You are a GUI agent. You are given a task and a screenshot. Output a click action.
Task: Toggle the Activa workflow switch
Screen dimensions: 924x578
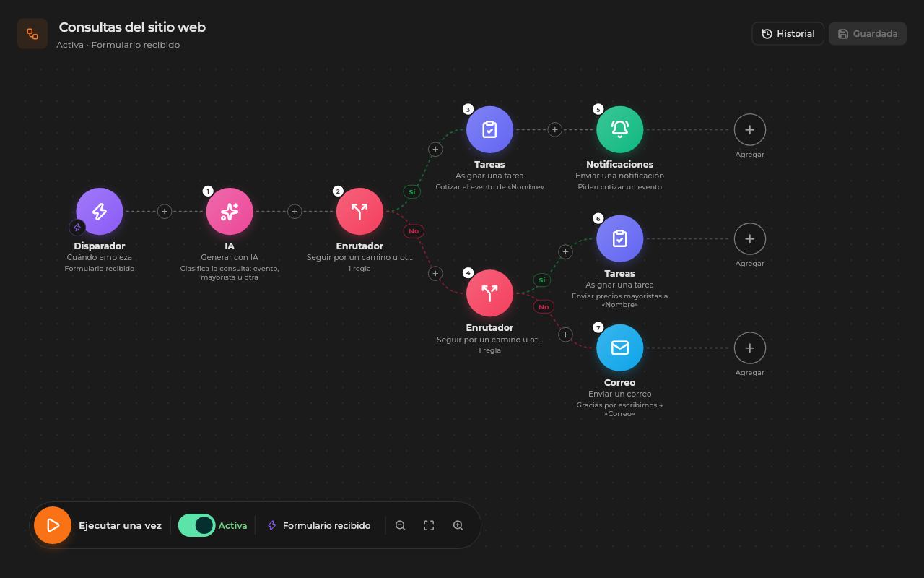196,525
